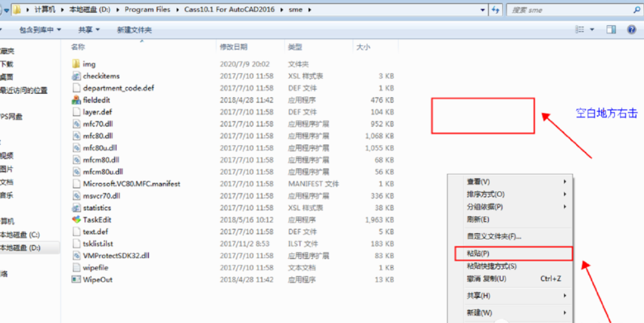Click the 2020/7/9 20:02 date cell
The image size is (644, 323).
[x=245, y=64]
